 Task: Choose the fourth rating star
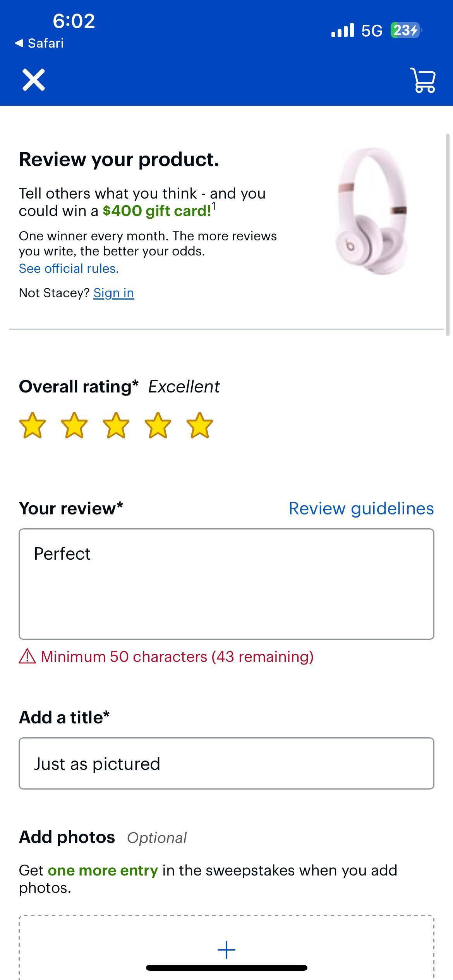158,425
